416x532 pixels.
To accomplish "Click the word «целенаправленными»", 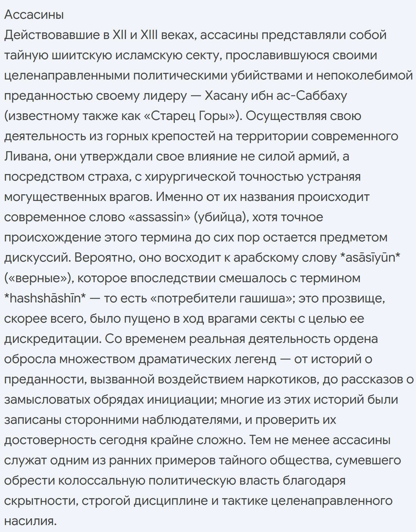I will [x=67, y=75].
